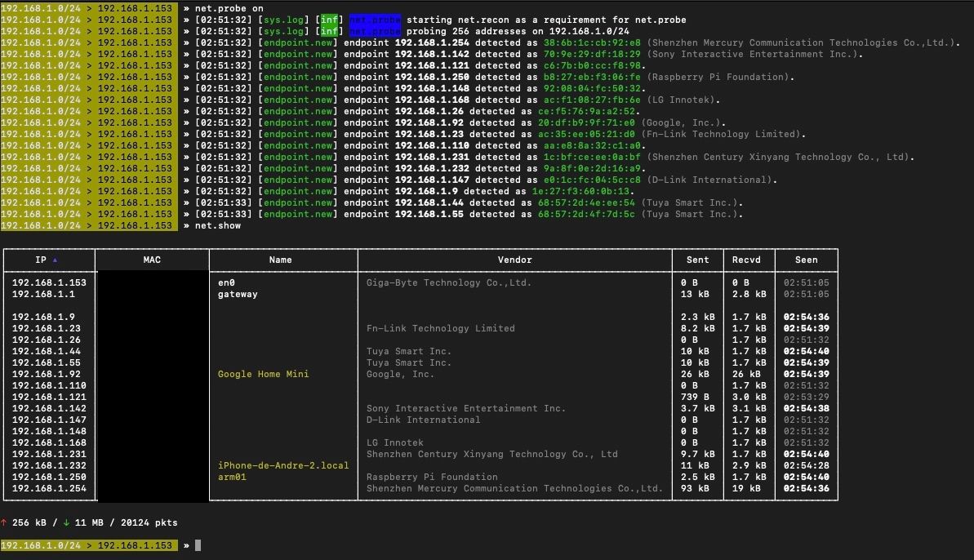Image resolution: width=974 pixels, height=560 pixels.
Task: Click the yellow prompt on the bottom line
Action: click(x=90, y=546)
